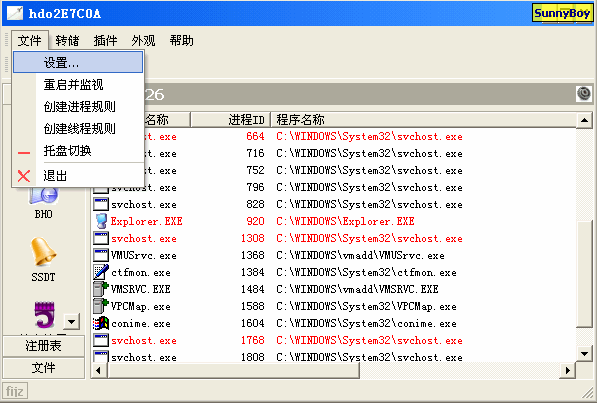Screen dimensions: 597x403
Task: Click the red X icon beside 退出
Action: point(24,176)
